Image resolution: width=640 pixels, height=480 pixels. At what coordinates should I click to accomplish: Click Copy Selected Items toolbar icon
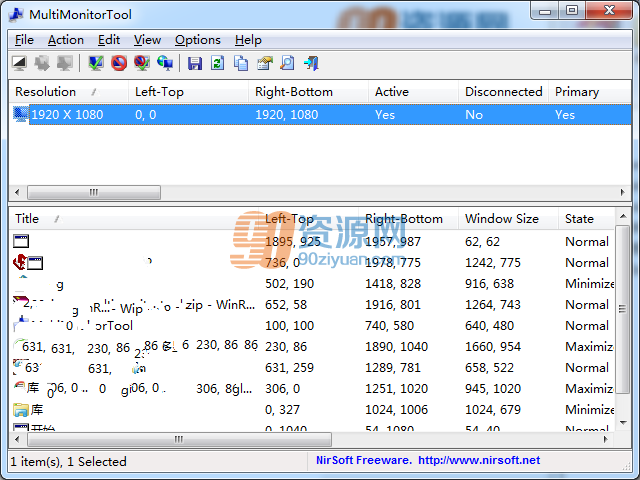241,63
